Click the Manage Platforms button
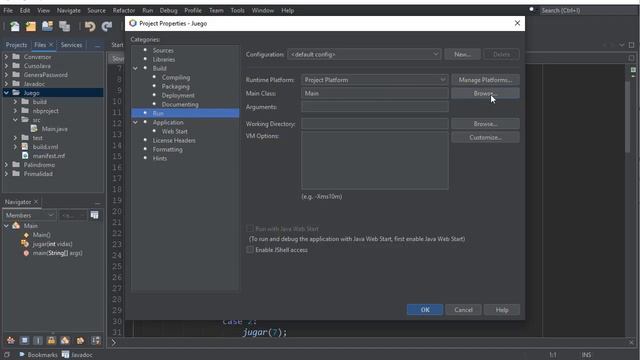Image resolution: width=640 pixels, height=360 pixels. [485, 80]
